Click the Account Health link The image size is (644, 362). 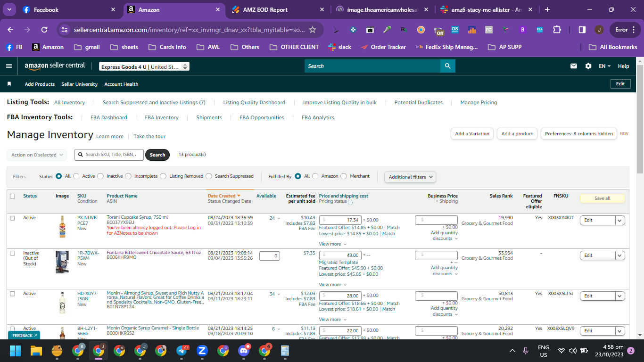click(x=121, y=84)
